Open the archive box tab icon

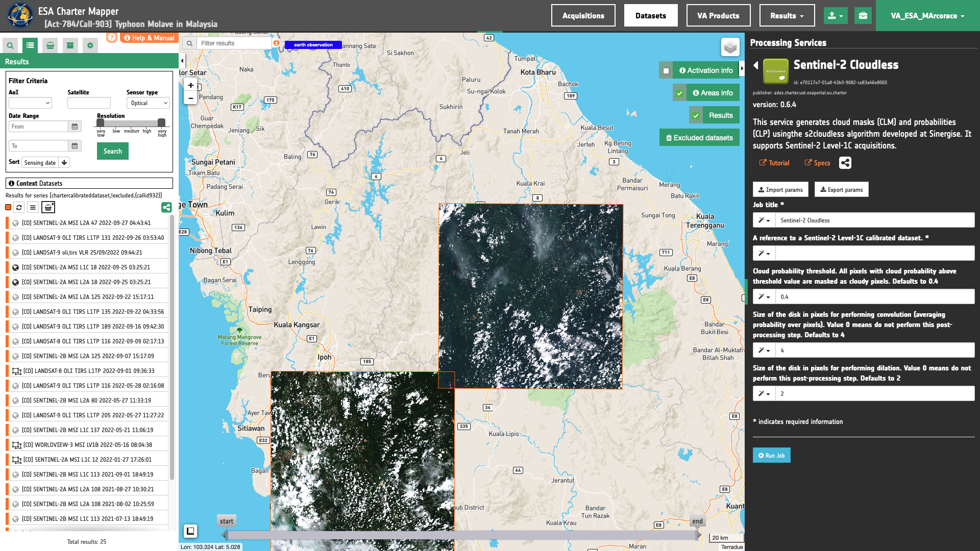click(x=70, y=45)
